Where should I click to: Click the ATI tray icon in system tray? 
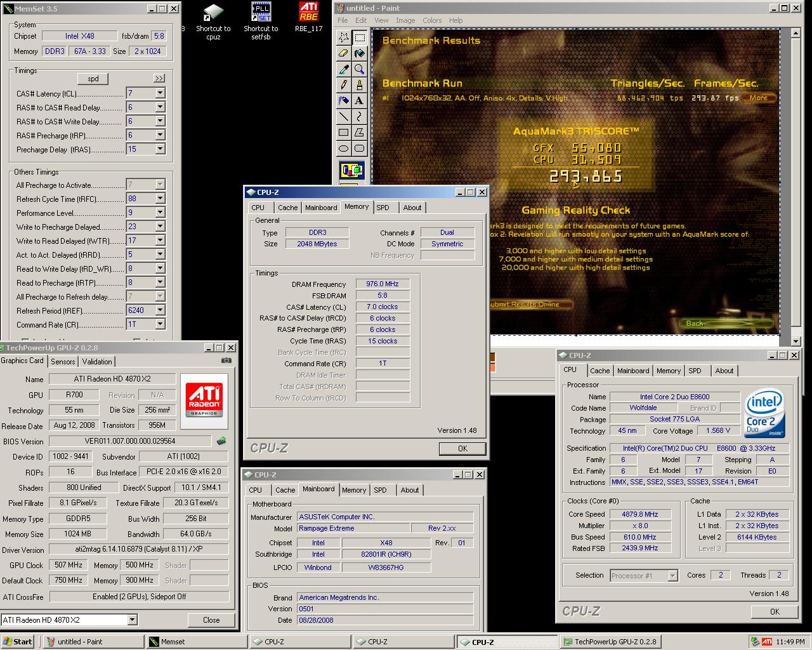point(767,642)
